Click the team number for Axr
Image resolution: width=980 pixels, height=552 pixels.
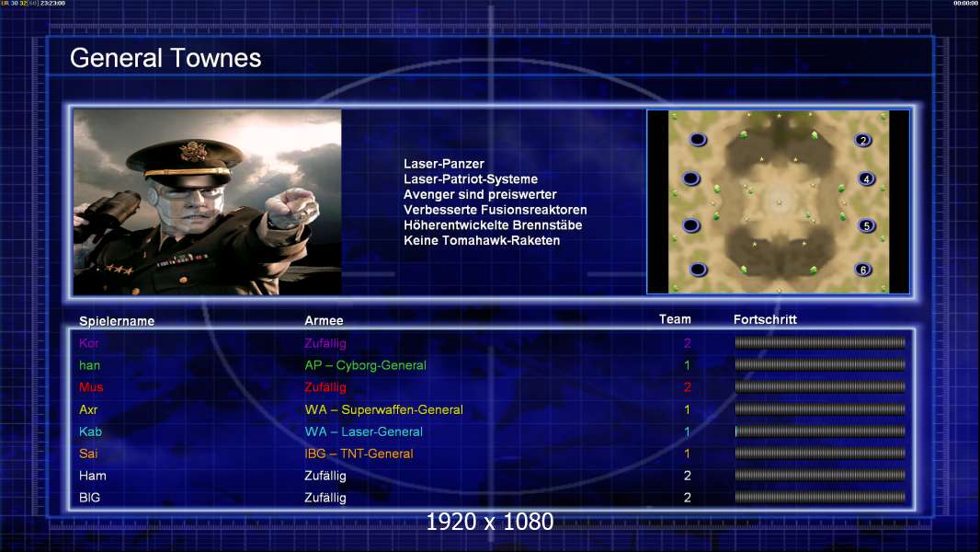click(x=687, y=409)
